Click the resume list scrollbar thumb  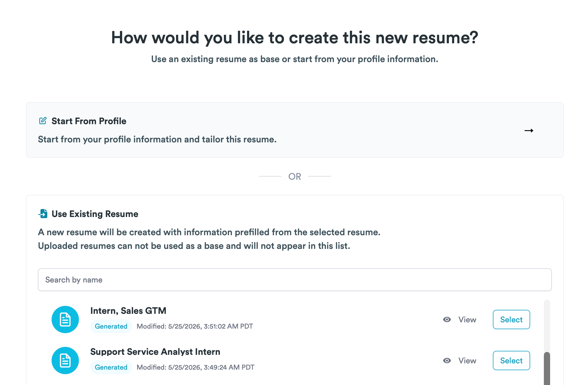click(x=547, y=368)
